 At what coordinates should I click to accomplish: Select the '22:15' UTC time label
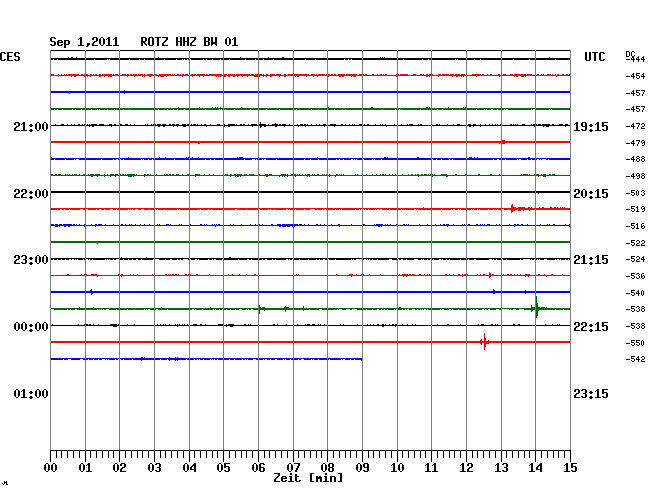(x=591, y=327)
